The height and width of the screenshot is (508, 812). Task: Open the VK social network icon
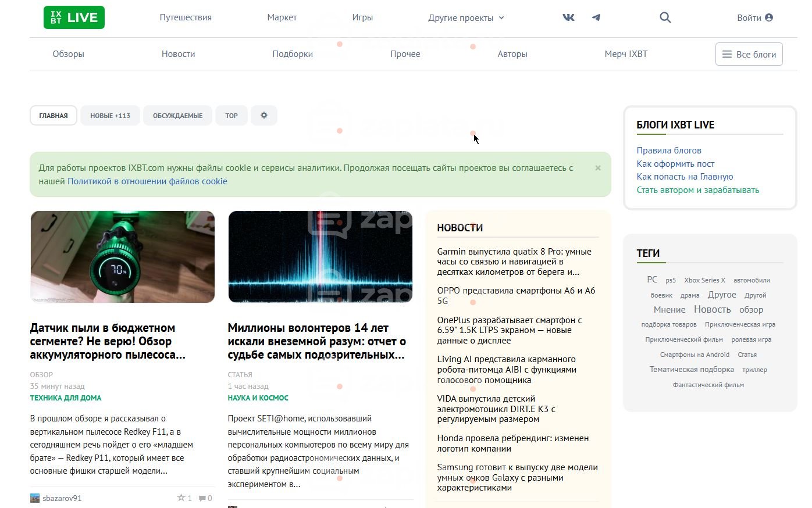click(x=568, y=17)
